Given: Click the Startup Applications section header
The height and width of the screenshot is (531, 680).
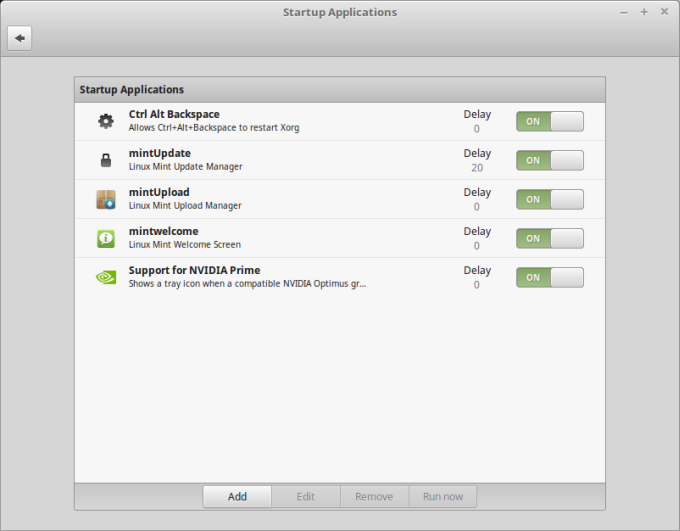Looking at the screenshot, I should tap(131, 90).
